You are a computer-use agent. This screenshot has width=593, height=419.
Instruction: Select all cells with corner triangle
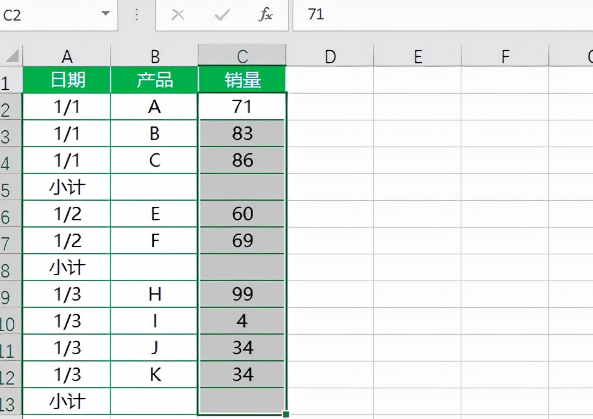click(12, 56)
